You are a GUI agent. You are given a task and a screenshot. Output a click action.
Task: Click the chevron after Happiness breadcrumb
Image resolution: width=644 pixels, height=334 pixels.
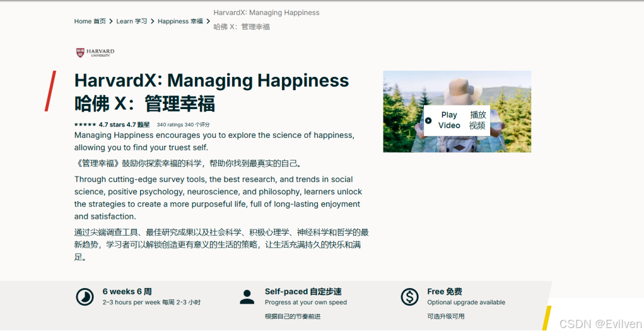[208, 21]
